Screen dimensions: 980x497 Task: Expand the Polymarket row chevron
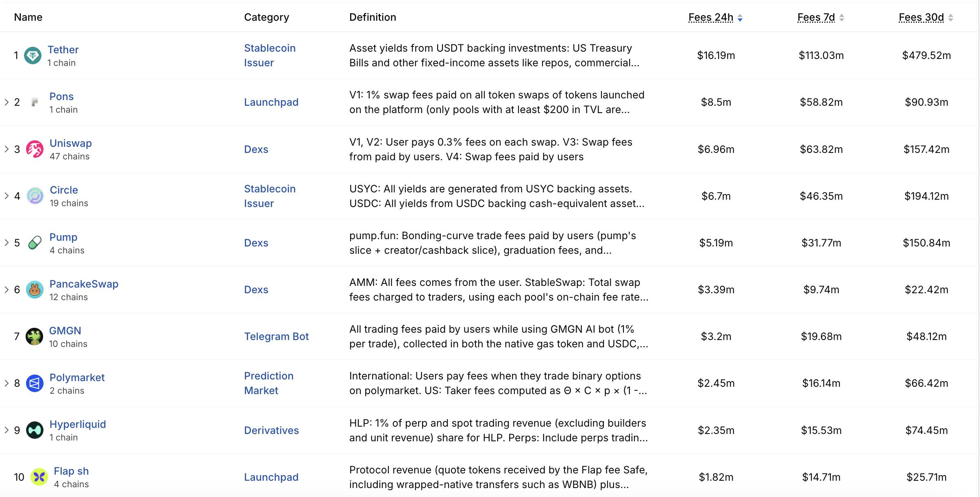click(x=7, y=384)
